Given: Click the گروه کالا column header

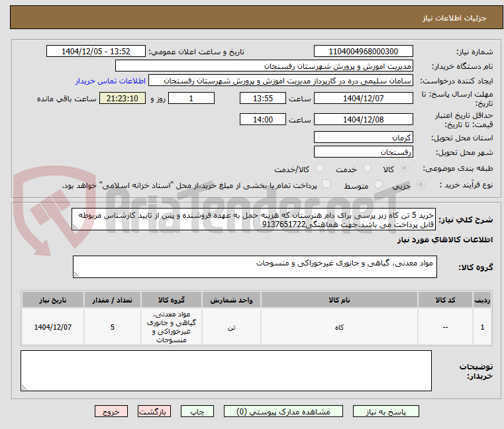Looking at the screenshot, I should 172,300.
